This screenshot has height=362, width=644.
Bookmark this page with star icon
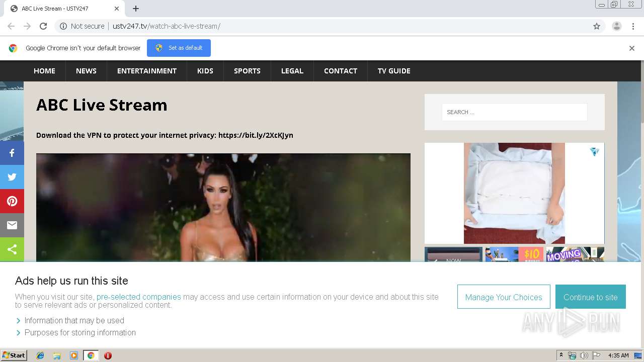[597, 26]
